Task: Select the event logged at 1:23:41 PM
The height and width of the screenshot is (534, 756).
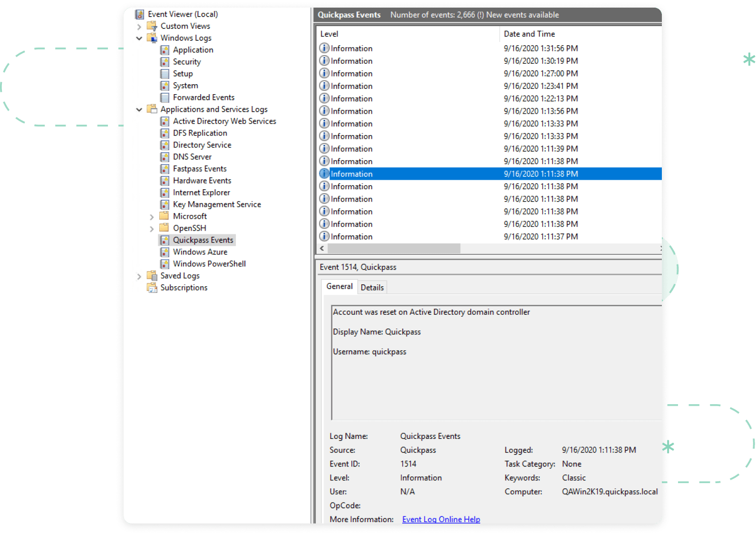Action: click(489, 86)
